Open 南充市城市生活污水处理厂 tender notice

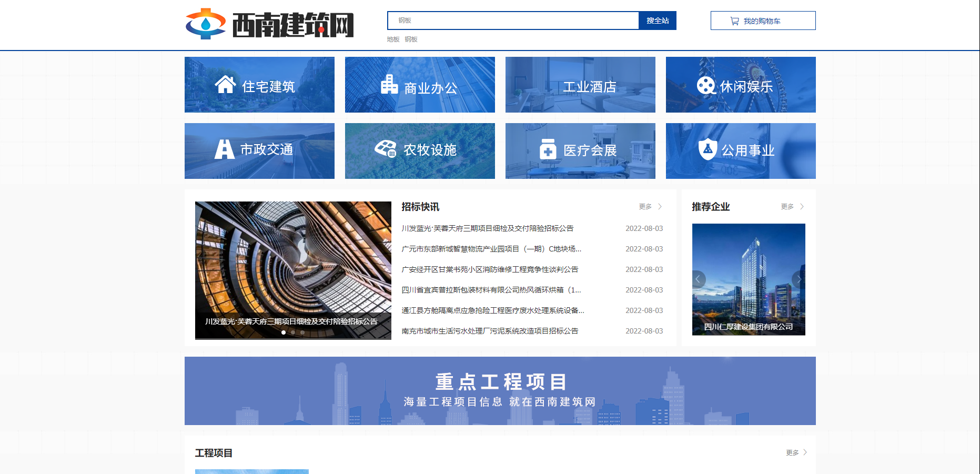point(490,331)
